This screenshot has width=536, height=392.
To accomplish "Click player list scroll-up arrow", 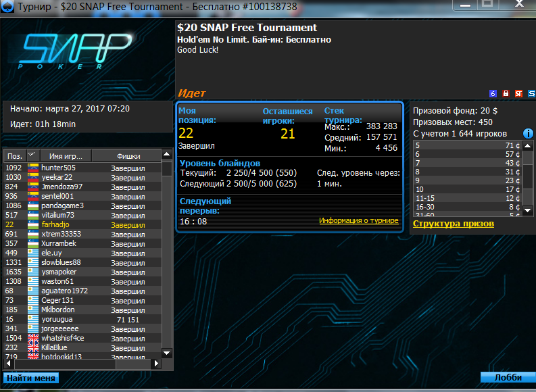I will [166, 154].
